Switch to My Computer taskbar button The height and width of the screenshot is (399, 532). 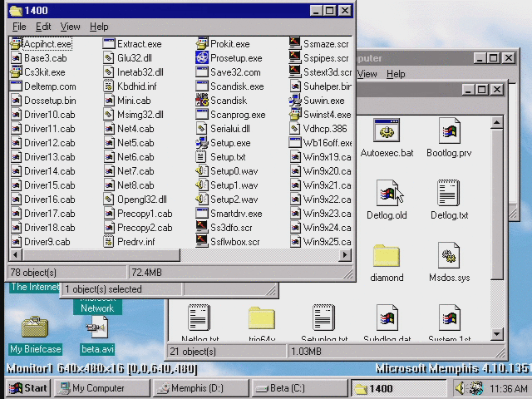[x=101, y=388]
